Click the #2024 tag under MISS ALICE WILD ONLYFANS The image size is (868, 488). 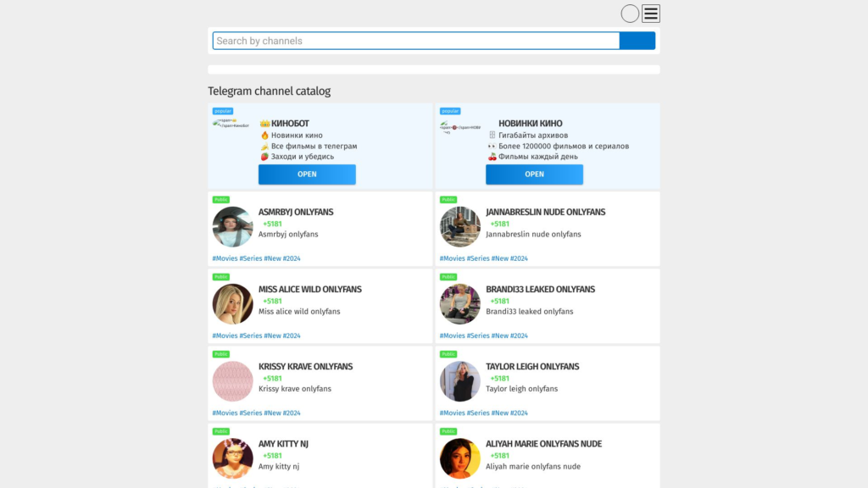(292, 335)
